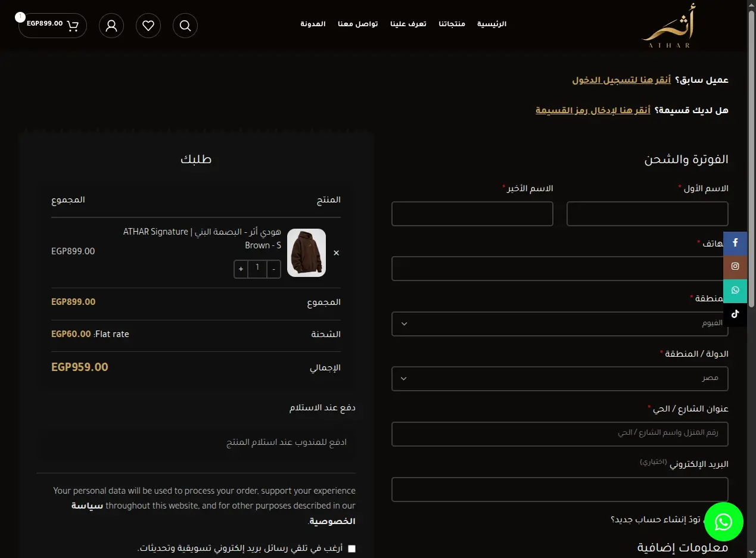This screenshot has height=558, width=756.
Task: Open the الفيوم region dropdown
Action: [x=560, y=324]
